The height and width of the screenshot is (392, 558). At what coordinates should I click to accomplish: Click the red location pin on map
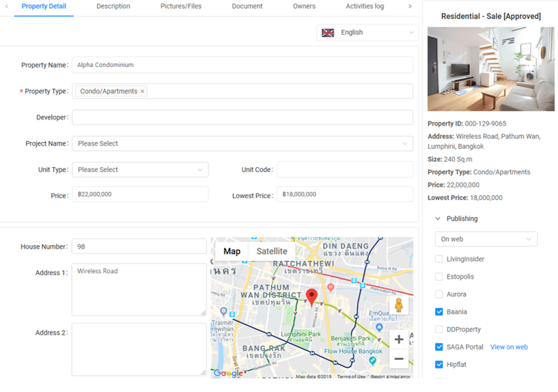click(x=311, y=297)
